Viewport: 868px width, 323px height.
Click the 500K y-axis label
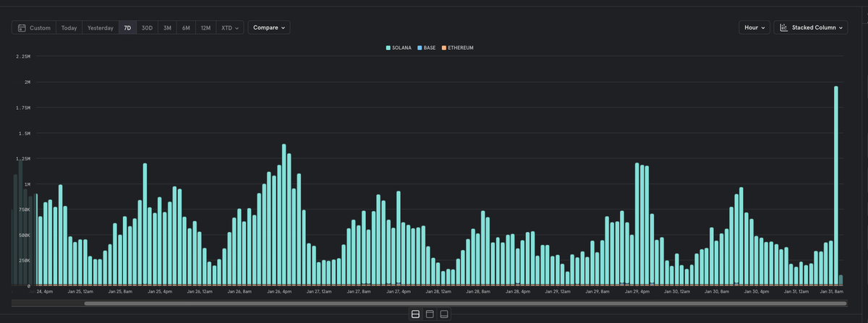(x=25, y=235)
